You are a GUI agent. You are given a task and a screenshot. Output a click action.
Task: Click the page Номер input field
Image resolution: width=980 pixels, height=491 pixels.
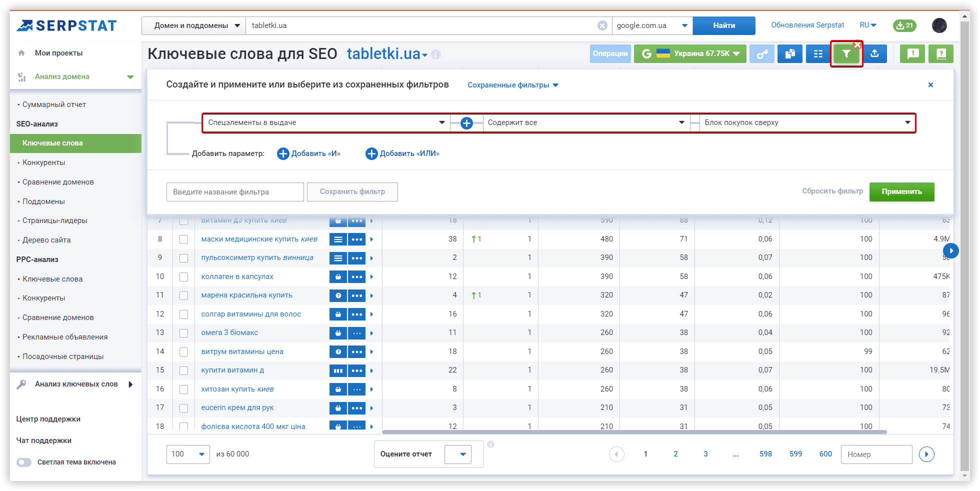pos(876,454)
